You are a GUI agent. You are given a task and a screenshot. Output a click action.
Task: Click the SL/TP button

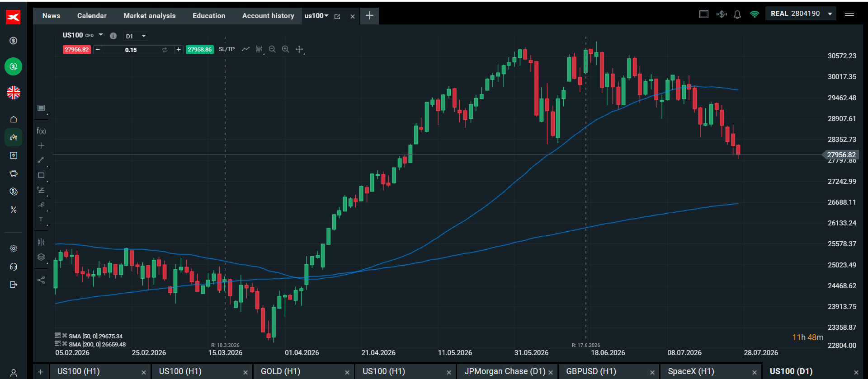tap(226, 49)
